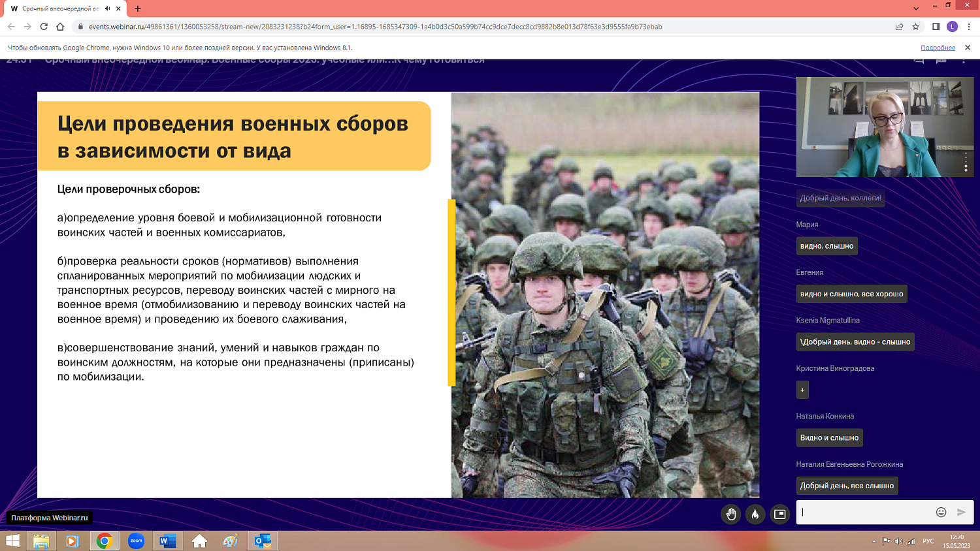
Task: Click the 'видно и слышно, все хорошо' message
Action: [x=851, y=294]
